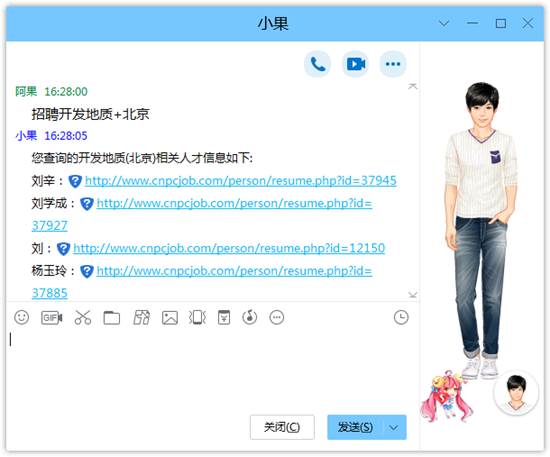Send a file using folder icon
This screenshot has width=550, height=457.
pos(112,318)
